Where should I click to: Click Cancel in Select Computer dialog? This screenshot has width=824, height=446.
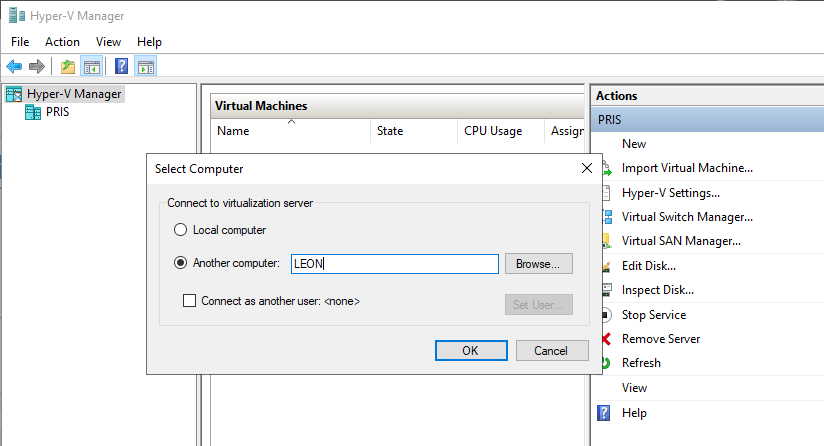tap(551, 351)
